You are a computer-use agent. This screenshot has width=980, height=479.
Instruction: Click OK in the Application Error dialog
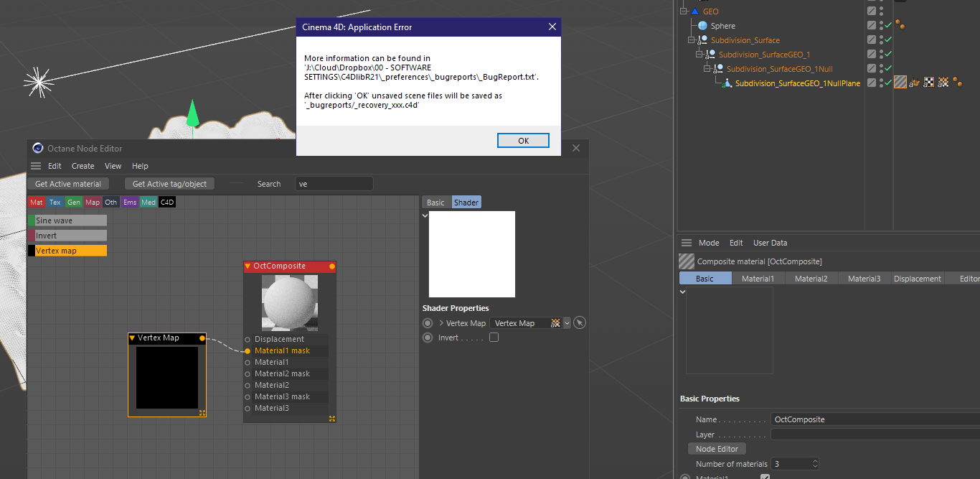pyautogui.click(x=524, y=141)
